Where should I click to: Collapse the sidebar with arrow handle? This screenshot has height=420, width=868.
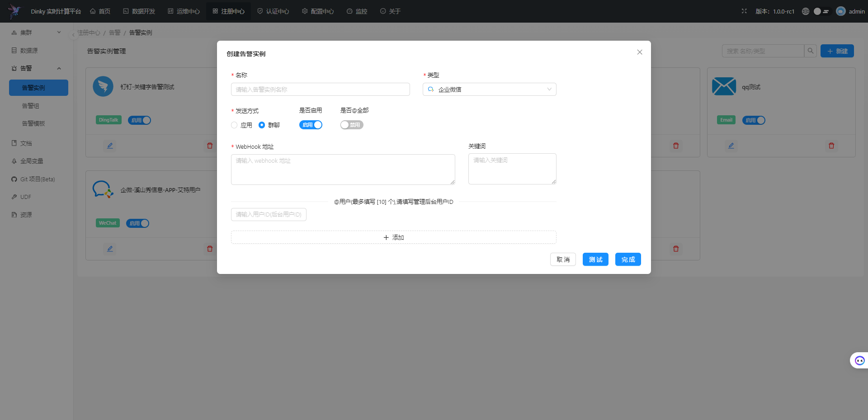click(x=73, y=35)
